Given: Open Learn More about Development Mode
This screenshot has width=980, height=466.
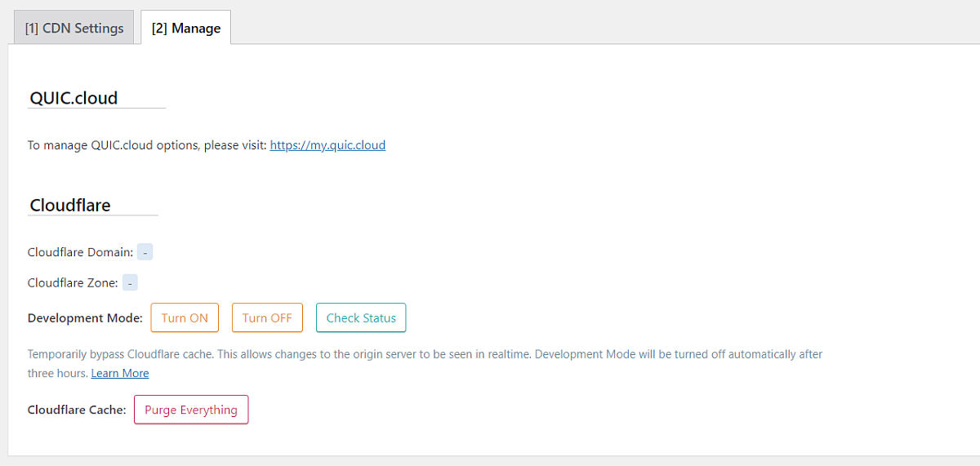Looking at the screenshot, I should tap(120, 373).
